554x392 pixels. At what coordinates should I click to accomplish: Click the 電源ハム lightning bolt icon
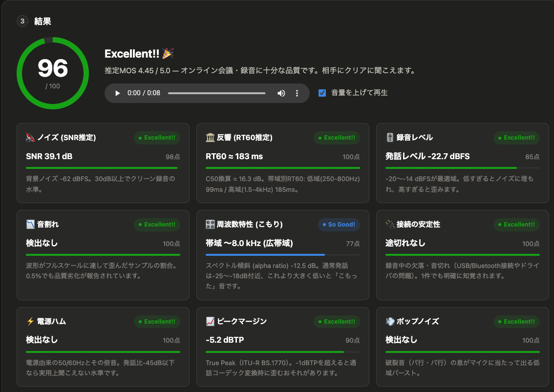coord(30,321)
